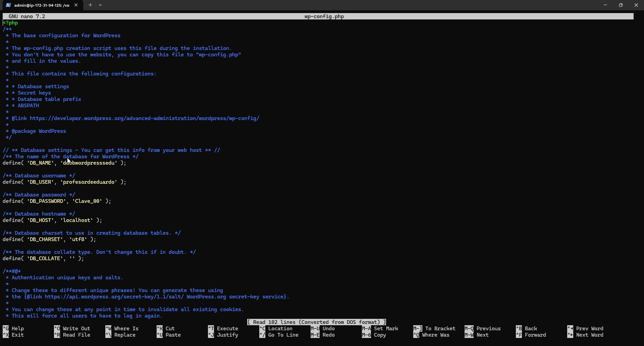Screen dimensions: 644x346
Task: Place cursor on the 'profesordeeduardo' username value
Action: [x=89, y=182]
